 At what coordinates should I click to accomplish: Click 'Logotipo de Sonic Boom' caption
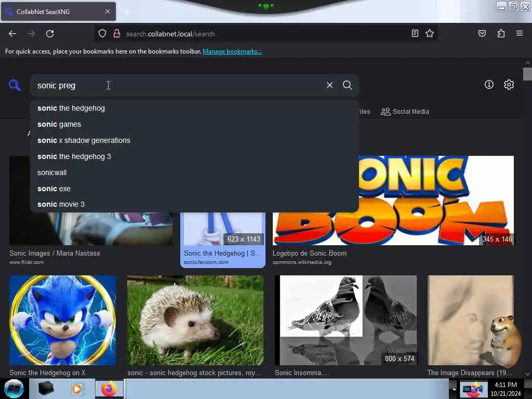tap(310, 253)
